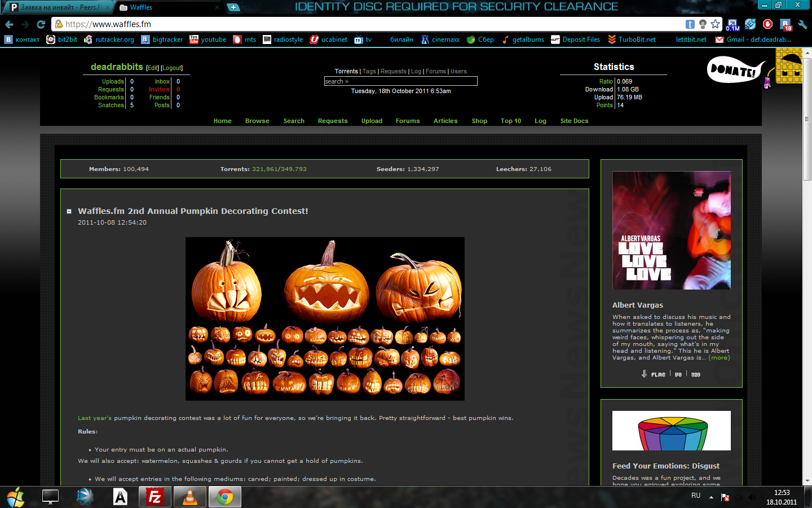Image resolution: width=812 pixels, height=508 pixels.
Task: Open the Top 10 page
Action: pos(511,121)
